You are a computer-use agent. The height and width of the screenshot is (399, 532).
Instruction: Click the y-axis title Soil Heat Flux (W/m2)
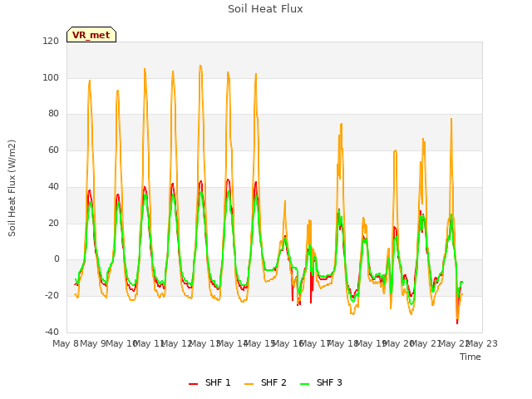point(12,188)
